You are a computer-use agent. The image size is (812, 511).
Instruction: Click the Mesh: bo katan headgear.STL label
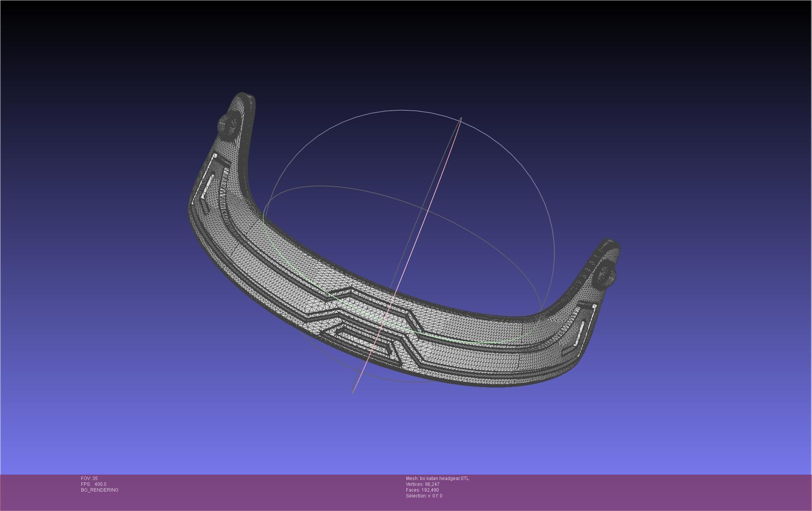coord(437,478)
